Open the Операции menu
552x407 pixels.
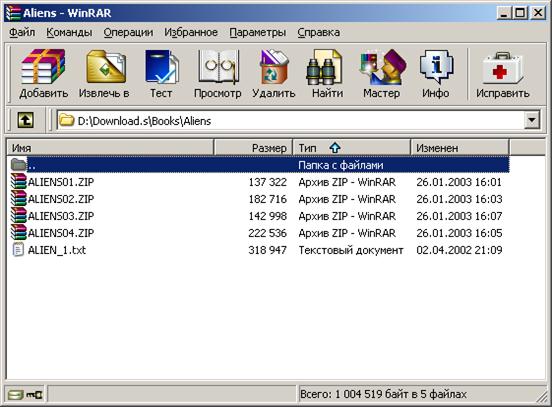pyautogui.click(x=128, y=32)
